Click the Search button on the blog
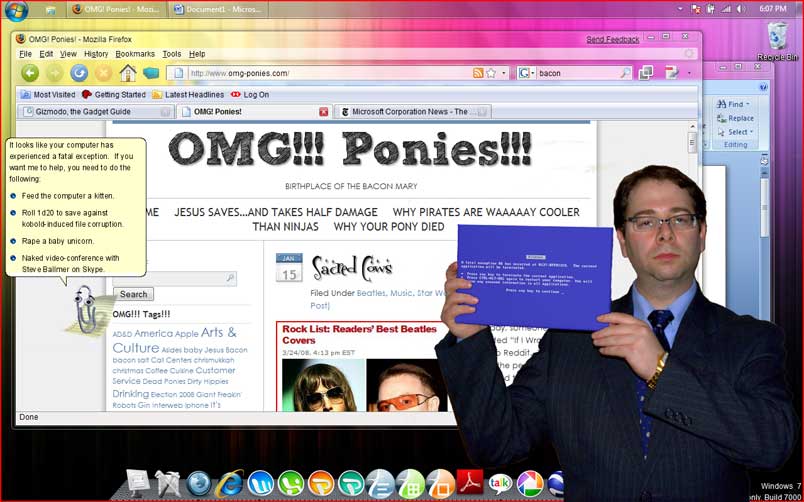 133,294
